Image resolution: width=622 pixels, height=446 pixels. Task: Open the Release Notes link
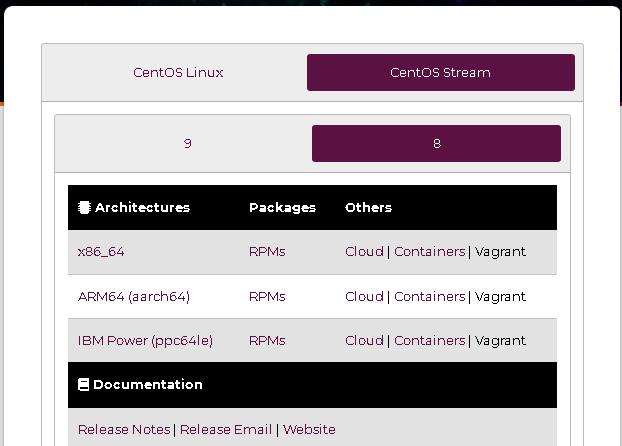click(x=124, y=430)
